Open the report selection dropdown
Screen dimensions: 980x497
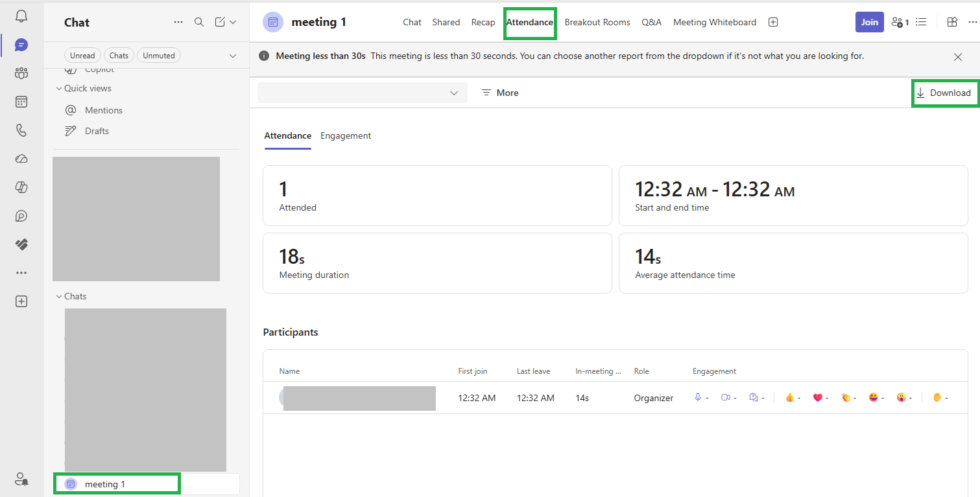point(363,93)
